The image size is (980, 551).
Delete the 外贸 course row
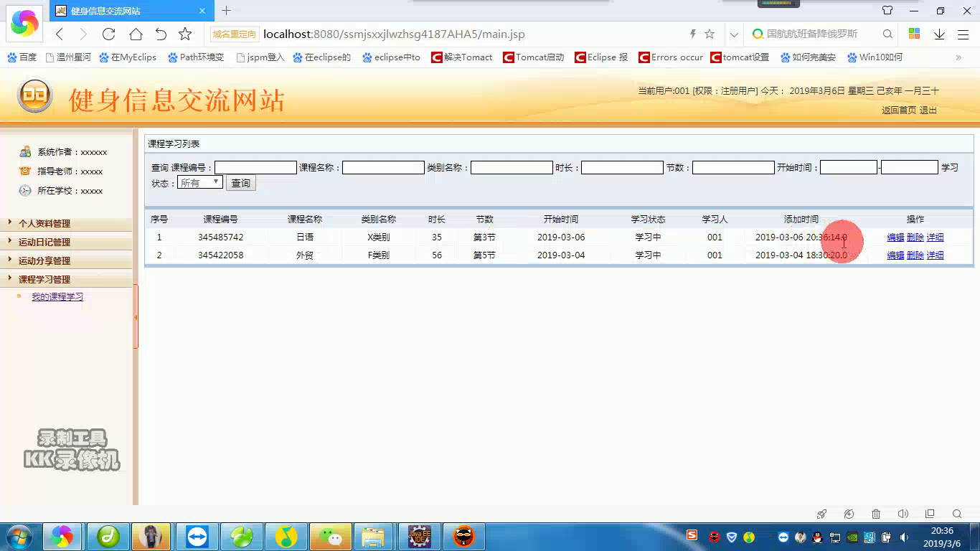915,255
